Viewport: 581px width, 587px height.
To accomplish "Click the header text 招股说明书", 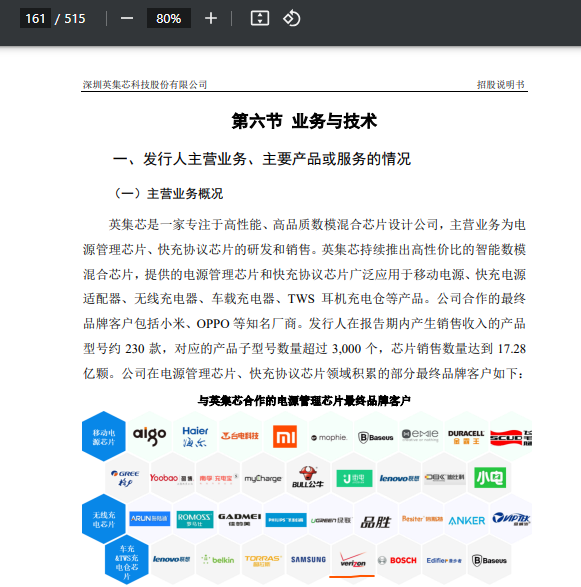I will pos(501,85).
